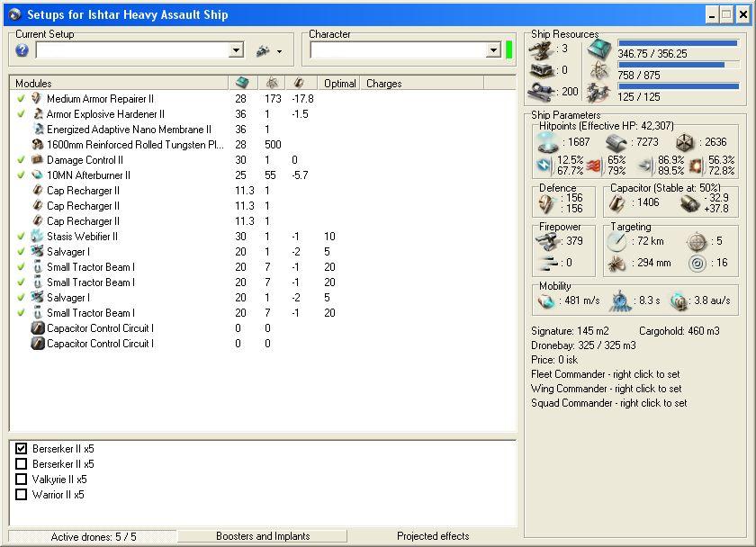
Task: Click the max velocity mobility icon
Action: pos(546,301)
